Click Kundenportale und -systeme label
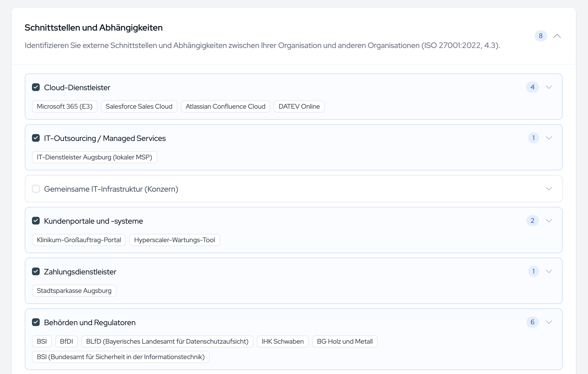The width and height of the screenshot is (588, 374). click(x=93, y=221)
